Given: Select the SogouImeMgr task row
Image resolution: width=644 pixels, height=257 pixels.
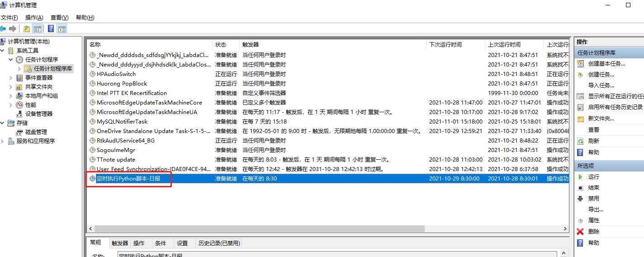Looking at the screenshot, I should coord(328,150).
